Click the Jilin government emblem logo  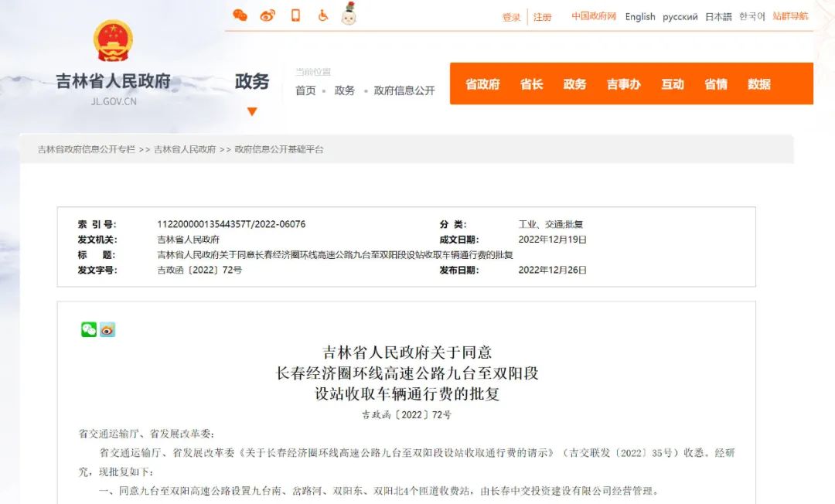pos(113,41)
